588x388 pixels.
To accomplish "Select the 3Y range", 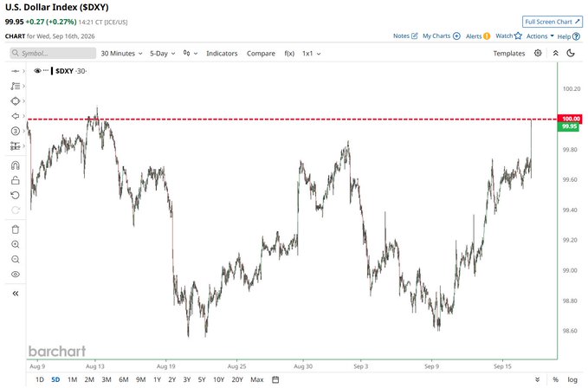I will tap(187, 379).
